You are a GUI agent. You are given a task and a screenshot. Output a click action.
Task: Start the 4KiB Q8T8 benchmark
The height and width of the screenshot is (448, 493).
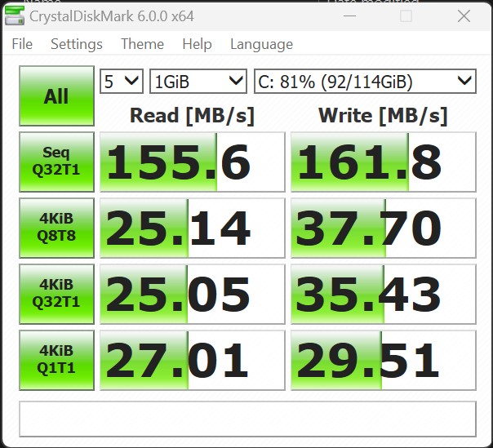[x=56, y=228]
